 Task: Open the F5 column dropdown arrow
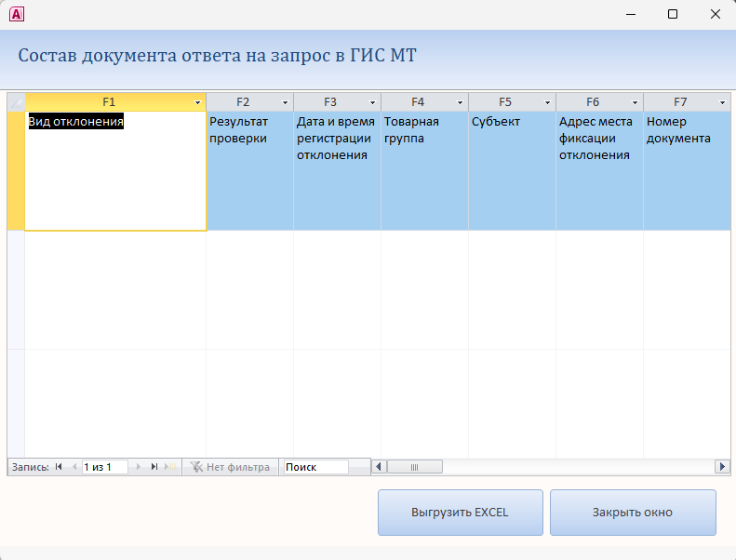point(547,102)
